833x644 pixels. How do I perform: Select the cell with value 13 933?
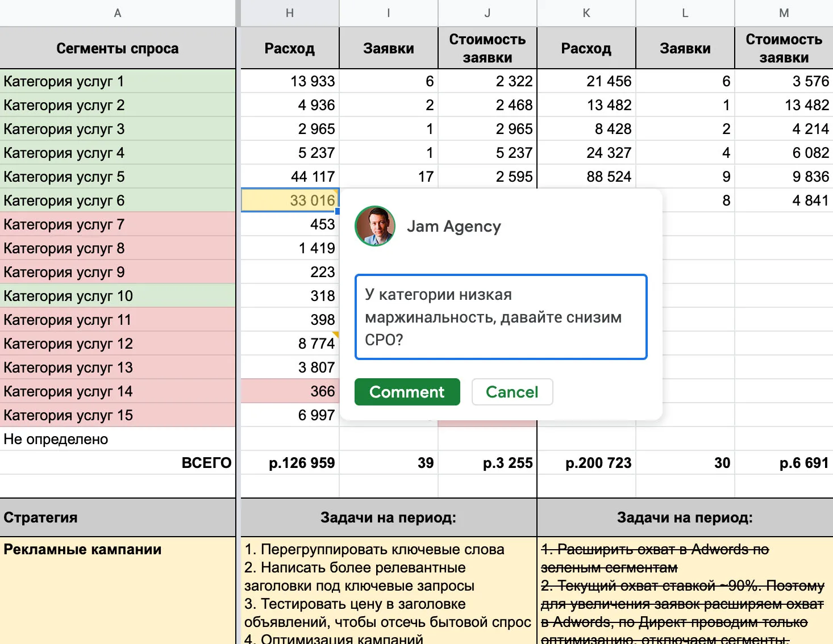point(290,81)
